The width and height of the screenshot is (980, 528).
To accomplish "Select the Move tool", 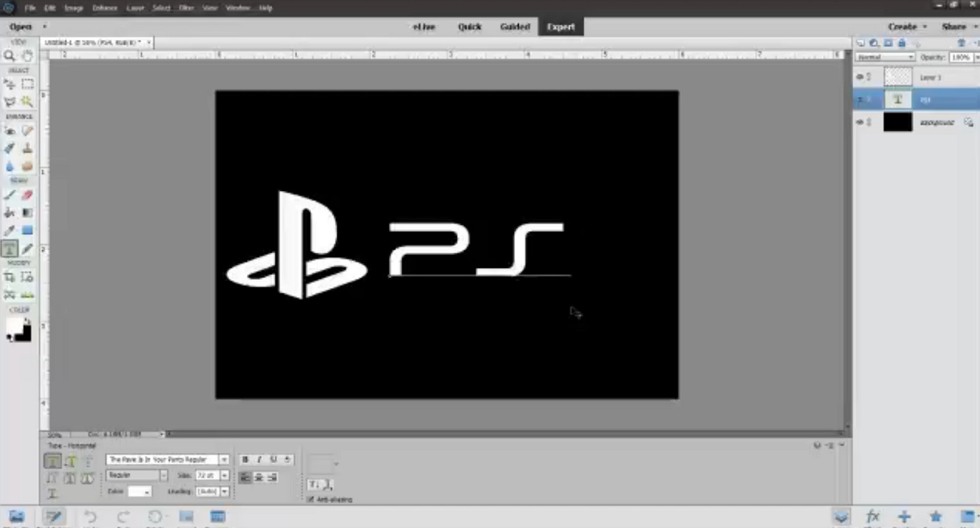I will [9, 84].
